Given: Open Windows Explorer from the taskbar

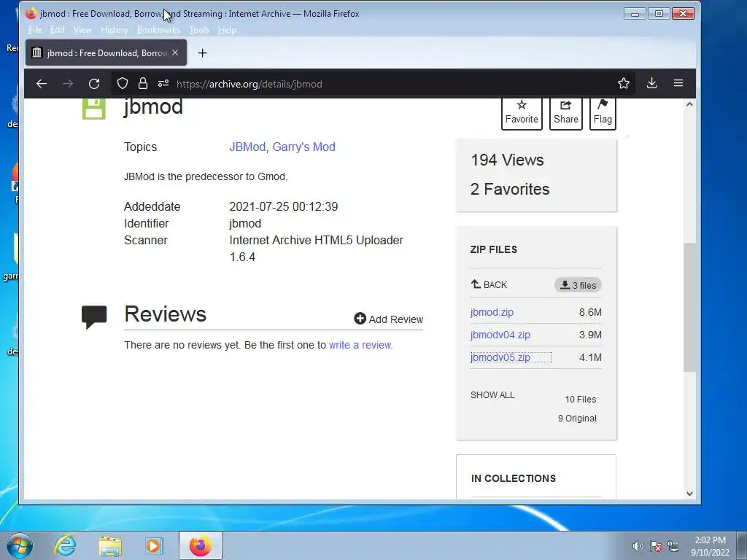Looking at the screenshot, I should pyautogui.click(x=110, y=545).
